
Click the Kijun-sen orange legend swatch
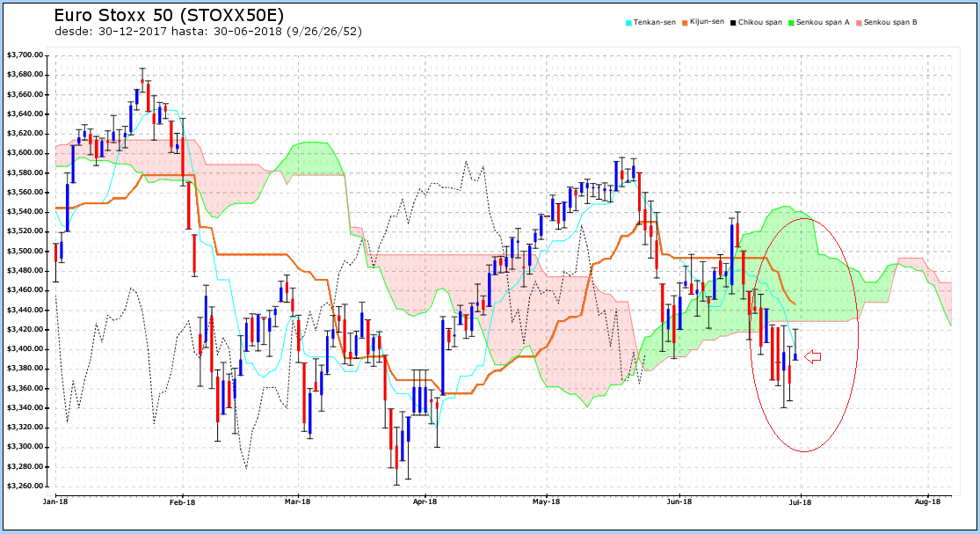[685, 23]
